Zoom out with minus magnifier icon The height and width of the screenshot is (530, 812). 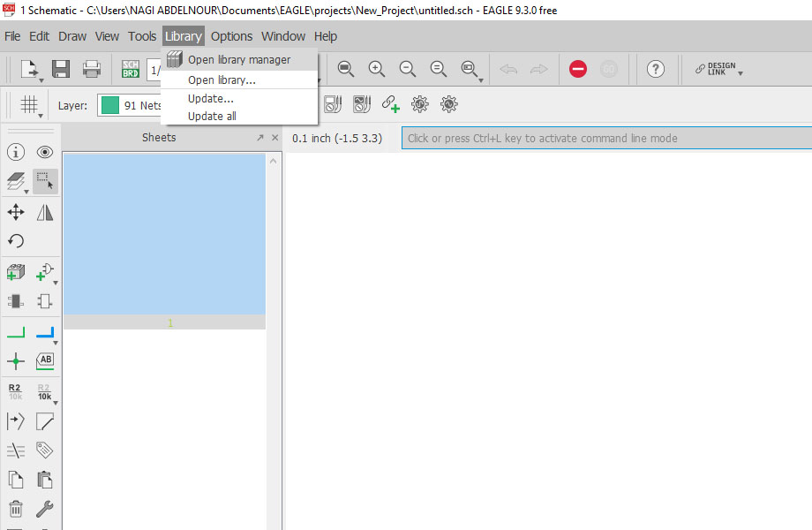click(x=408, y=69)
